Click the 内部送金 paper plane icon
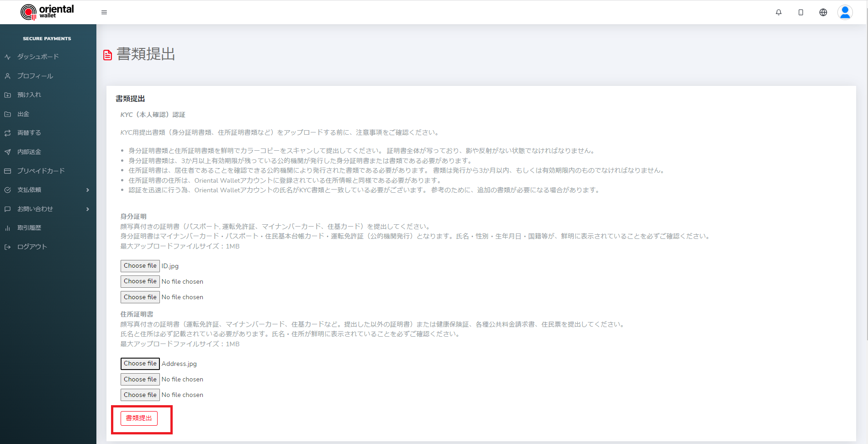Screen dimensions: 868x444 click(x=7, y=152)
